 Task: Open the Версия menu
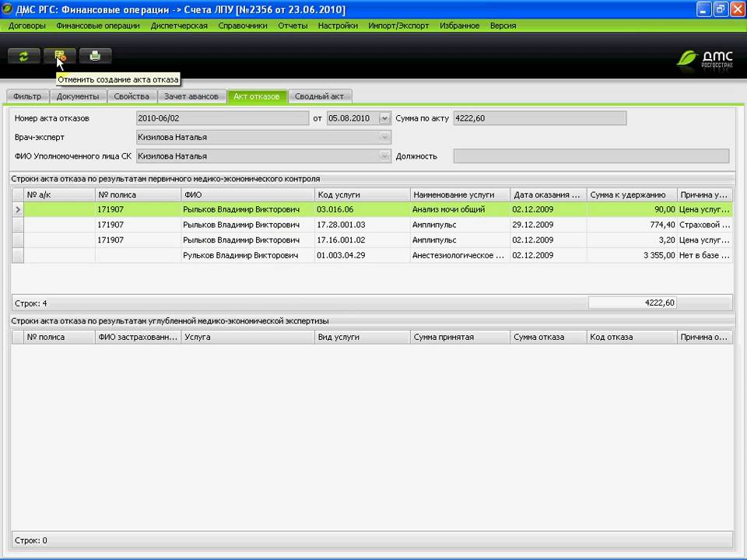[x=503, y=26]
